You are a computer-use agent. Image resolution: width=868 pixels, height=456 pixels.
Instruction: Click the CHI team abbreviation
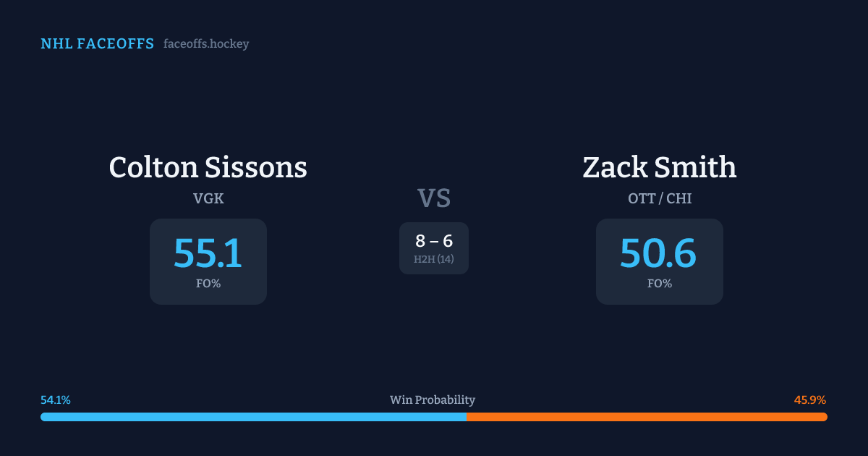coord(679,198)
